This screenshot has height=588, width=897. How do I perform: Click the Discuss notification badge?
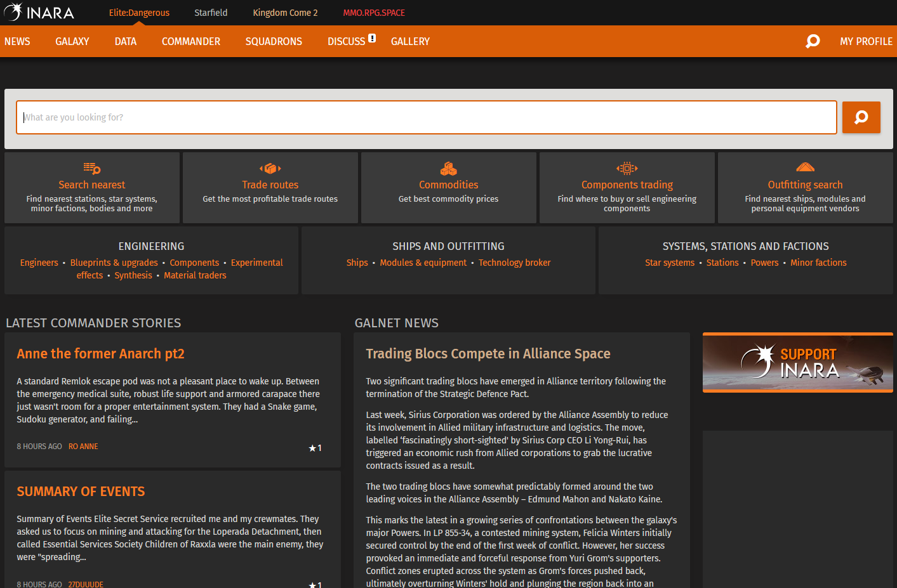click(x=372, y=38)
